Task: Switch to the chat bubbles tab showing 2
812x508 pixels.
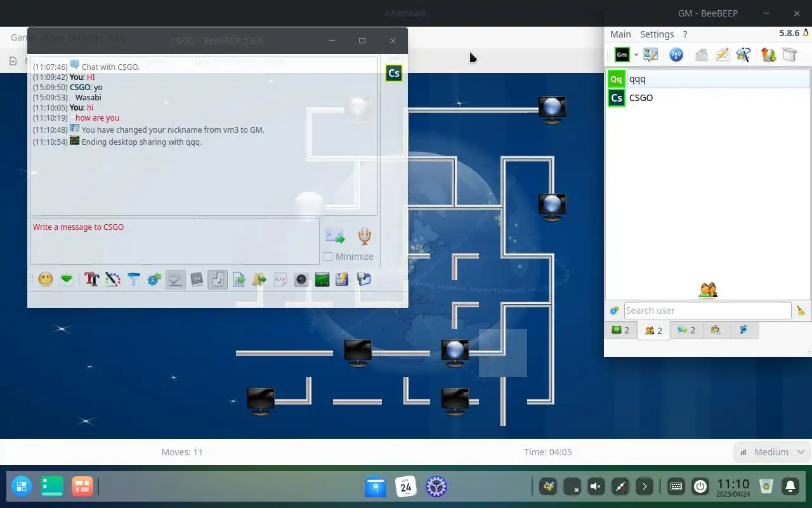Action: click(x=686, y=330)
